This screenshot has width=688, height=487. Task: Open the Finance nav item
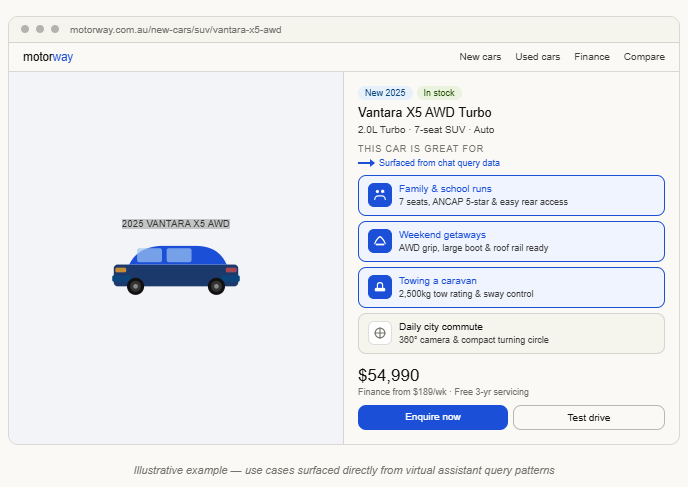click(592, 57)
